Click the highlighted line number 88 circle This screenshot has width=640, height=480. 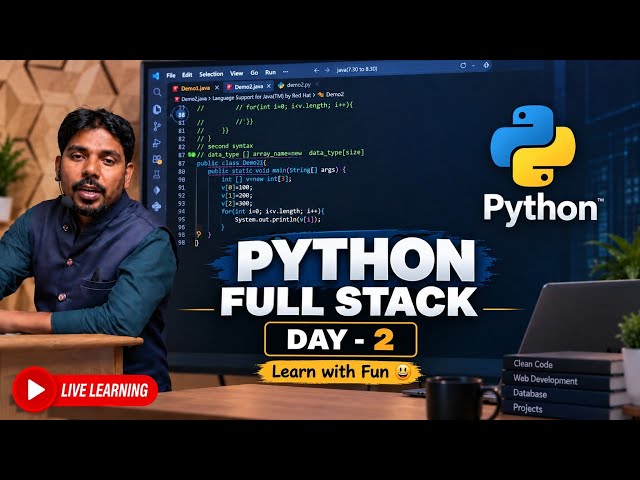[181, 115]
